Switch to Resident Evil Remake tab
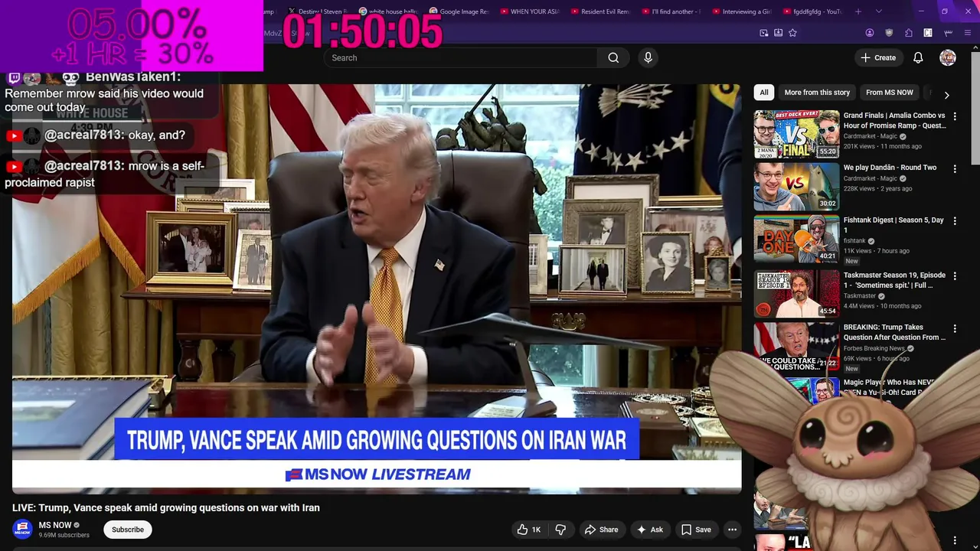 (599, 11)
